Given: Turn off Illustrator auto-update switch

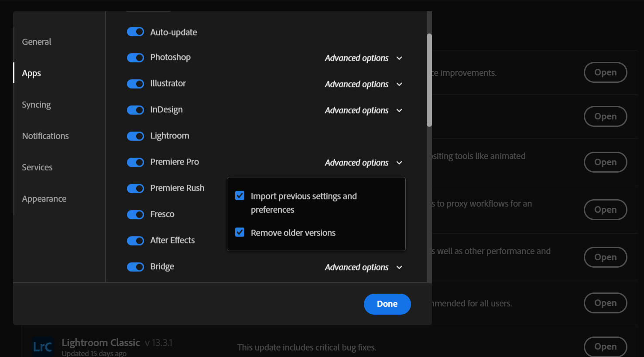Looking at the screenshot, I should click(135, 84).
